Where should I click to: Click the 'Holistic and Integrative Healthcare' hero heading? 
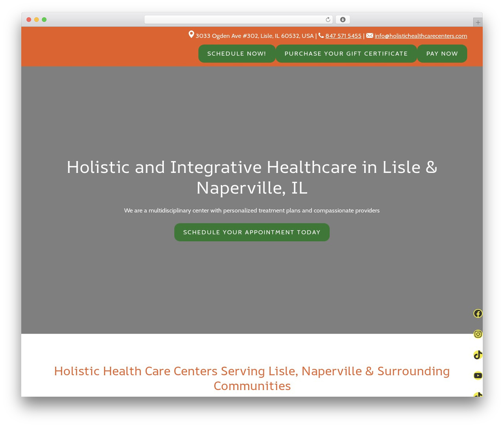click(252, 177)
